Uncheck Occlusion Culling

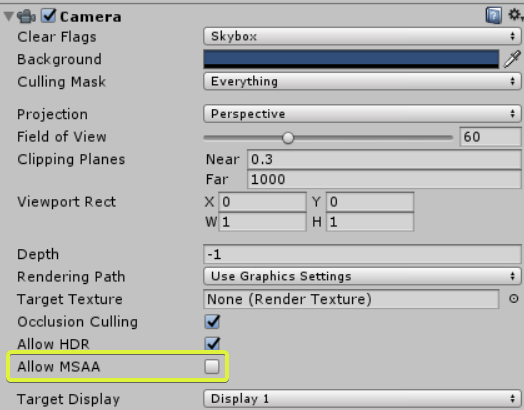tap(212, 321)
